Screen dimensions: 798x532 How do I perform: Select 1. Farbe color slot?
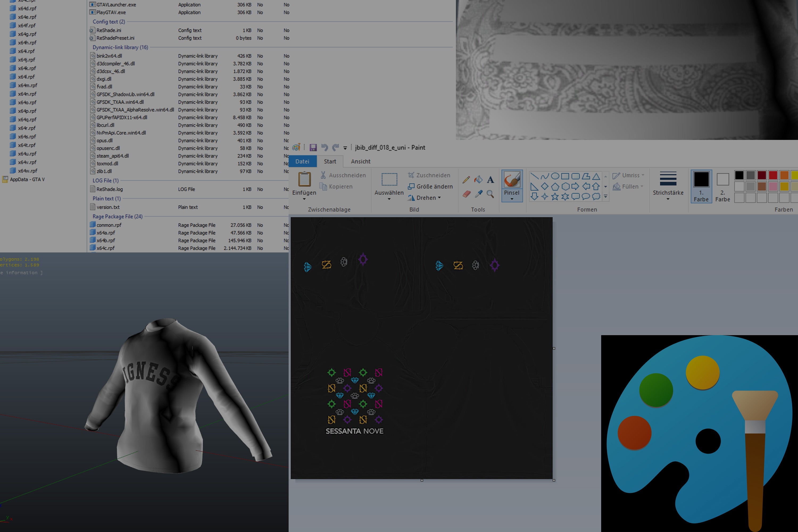701,186
